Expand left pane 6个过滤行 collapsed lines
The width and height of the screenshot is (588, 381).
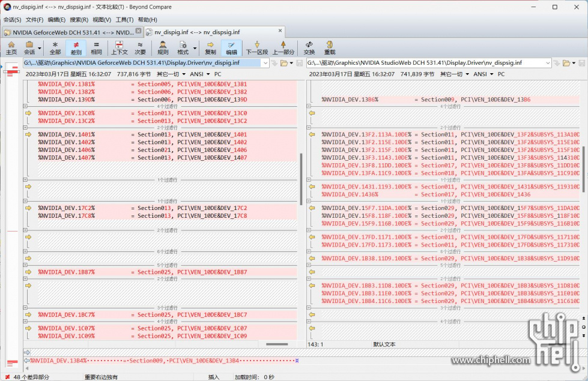(x=25, y=252)
